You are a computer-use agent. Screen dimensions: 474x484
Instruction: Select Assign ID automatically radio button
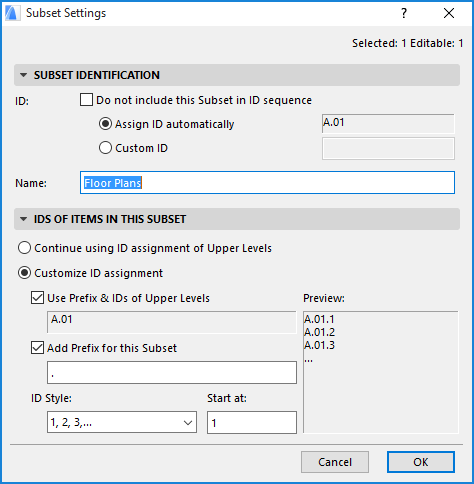point(105,124)
